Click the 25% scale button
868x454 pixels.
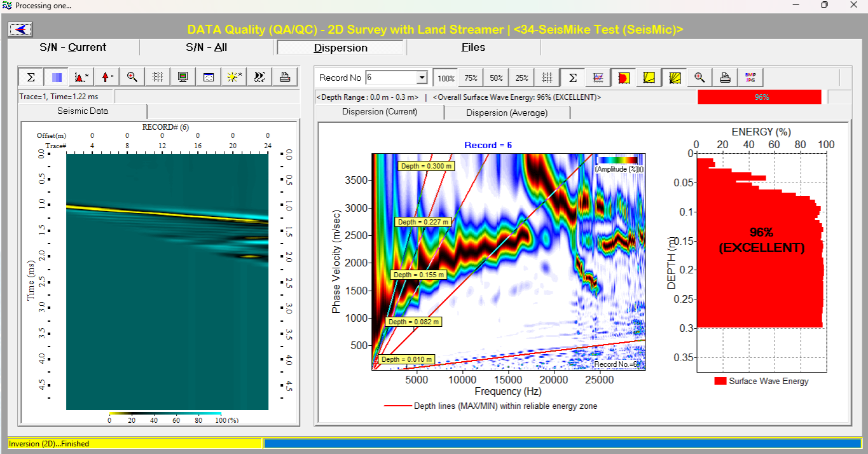(x=521, y=78)
